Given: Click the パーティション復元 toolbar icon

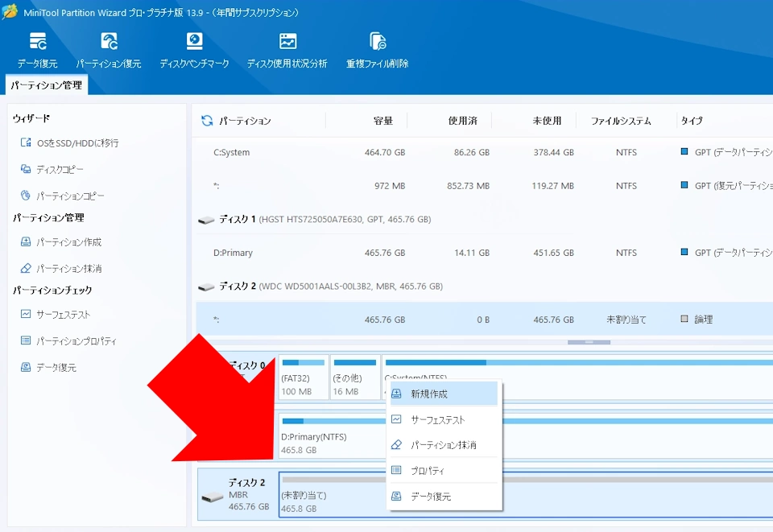Looking at the screenshot, I should pyautogui.click(x=109, y=50).
